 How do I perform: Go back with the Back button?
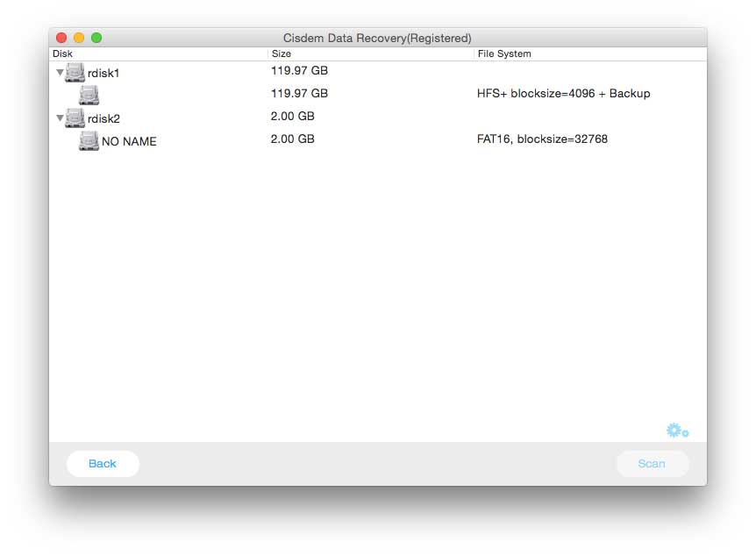point(103,464)
